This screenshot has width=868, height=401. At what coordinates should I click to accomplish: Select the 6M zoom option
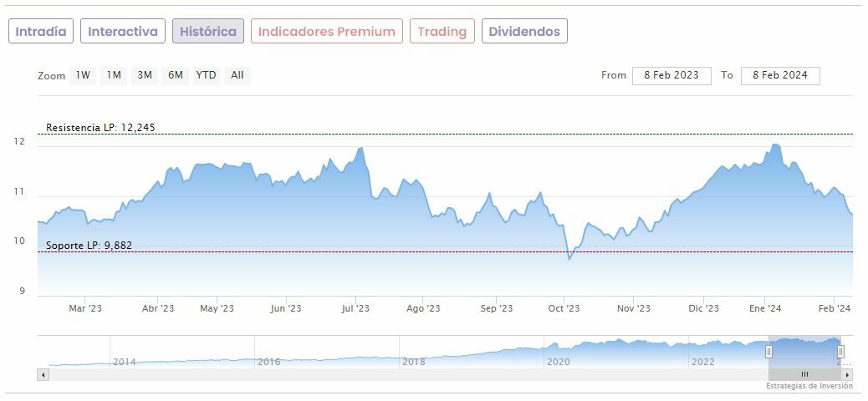coord(175,75)
